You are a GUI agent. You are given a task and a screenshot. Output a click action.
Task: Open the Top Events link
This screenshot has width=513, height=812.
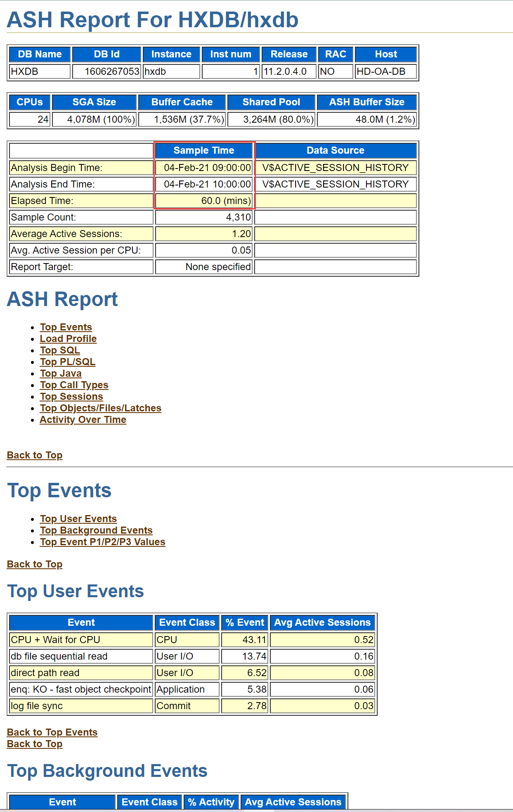click(x=66, y=327)
